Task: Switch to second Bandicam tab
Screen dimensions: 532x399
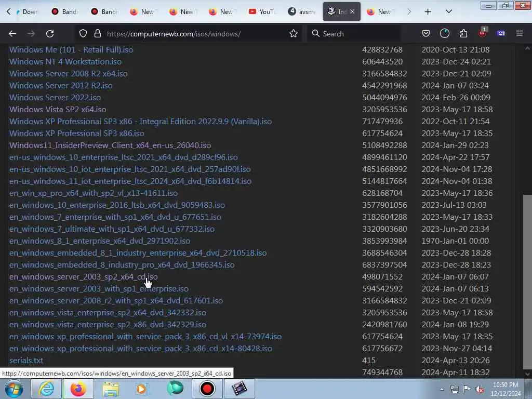Action: [104, 12]
